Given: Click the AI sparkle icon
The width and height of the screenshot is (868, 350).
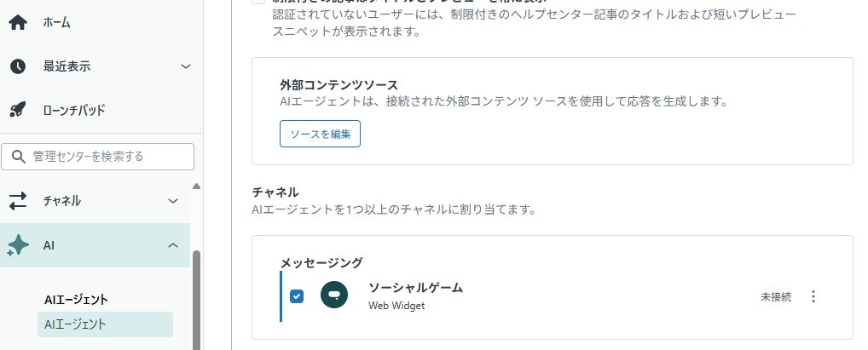Looking at the screenshot, I should pyautogui.click(x=17, y=245).
